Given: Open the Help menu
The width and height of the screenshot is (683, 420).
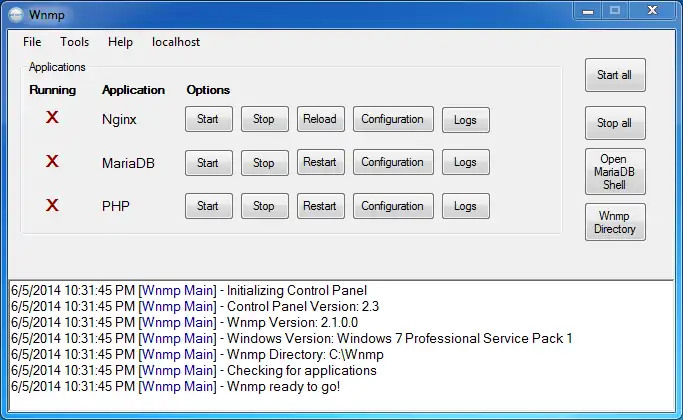Looking at the screenshot, I should [120, 42].
